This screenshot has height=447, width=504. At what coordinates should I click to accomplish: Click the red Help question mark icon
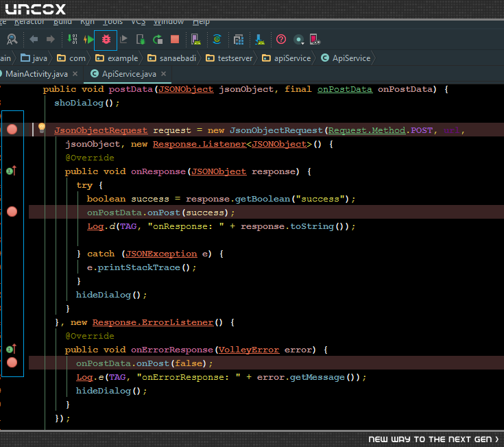[281, 40]
